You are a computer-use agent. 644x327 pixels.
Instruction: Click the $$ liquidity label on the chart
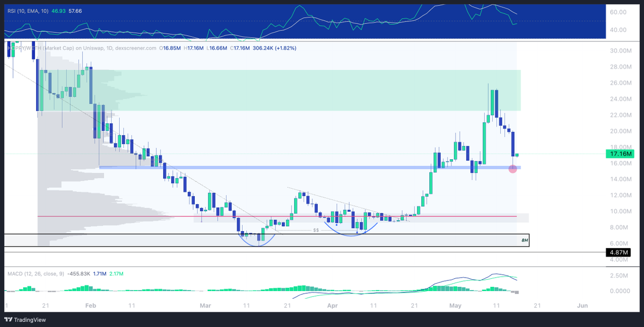tap(316, 230)
